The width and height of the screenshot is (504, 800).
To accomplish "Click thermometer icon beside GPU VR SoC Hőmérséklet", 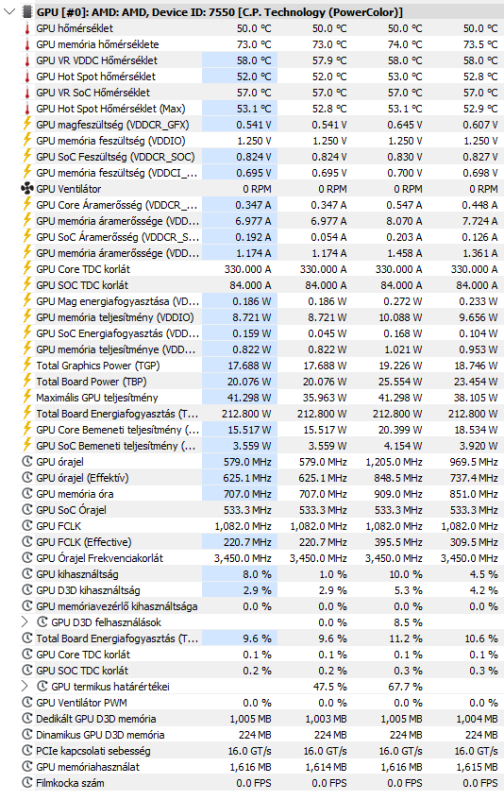I will pos(27,93).
